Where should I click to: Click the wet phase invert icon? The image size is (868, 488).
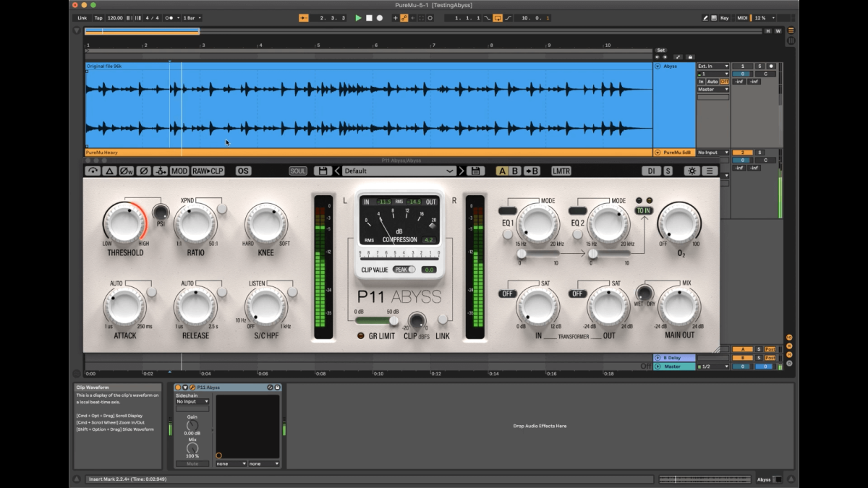click(x=127, y=171)
